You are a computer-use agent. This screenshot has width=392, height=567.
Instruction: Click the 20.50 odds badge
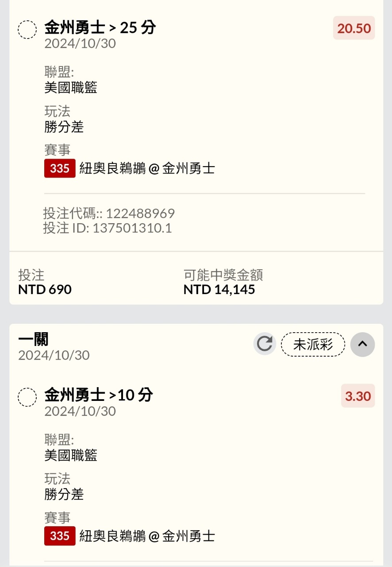(354, 28)
